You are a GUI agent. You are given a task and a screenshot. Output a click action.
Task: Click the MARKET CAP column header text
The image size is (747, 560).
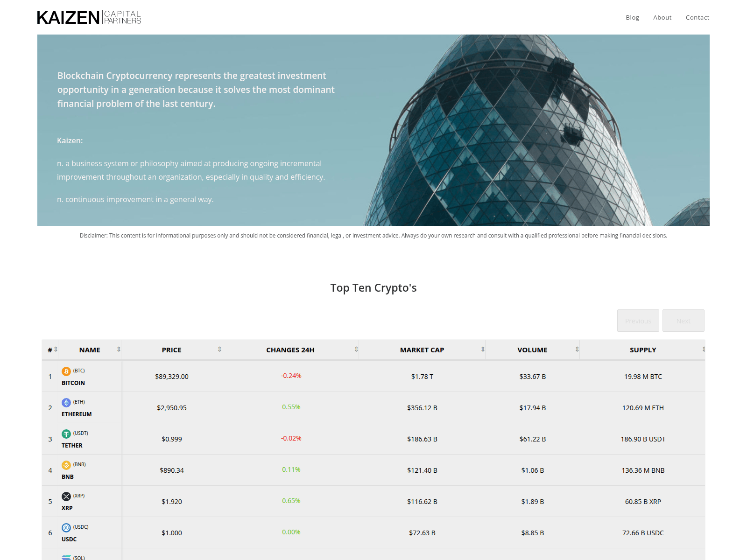422,350
